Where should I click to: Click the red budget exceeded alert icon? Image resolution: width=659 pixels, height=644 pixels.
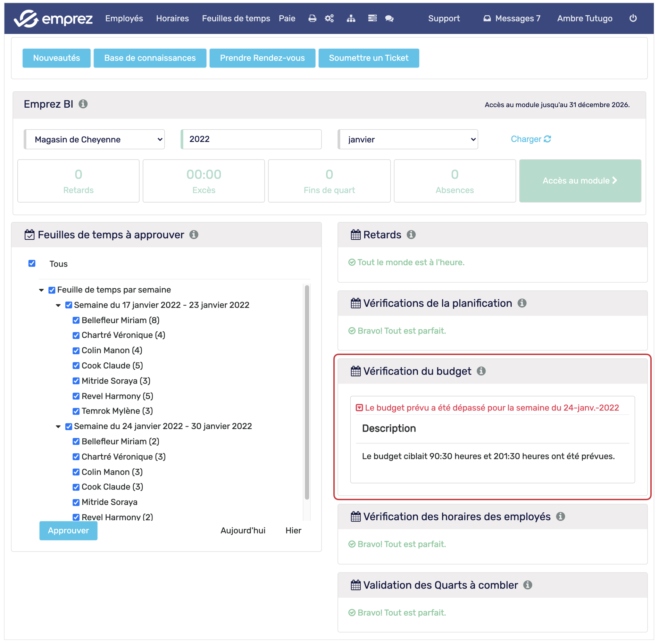click(359, 408)
